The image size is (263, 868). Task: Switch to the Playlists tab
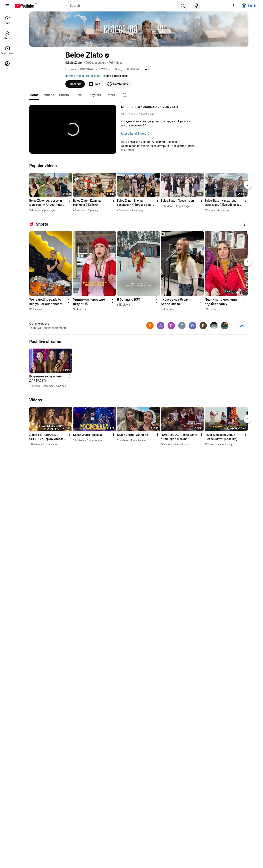point(95,95)
